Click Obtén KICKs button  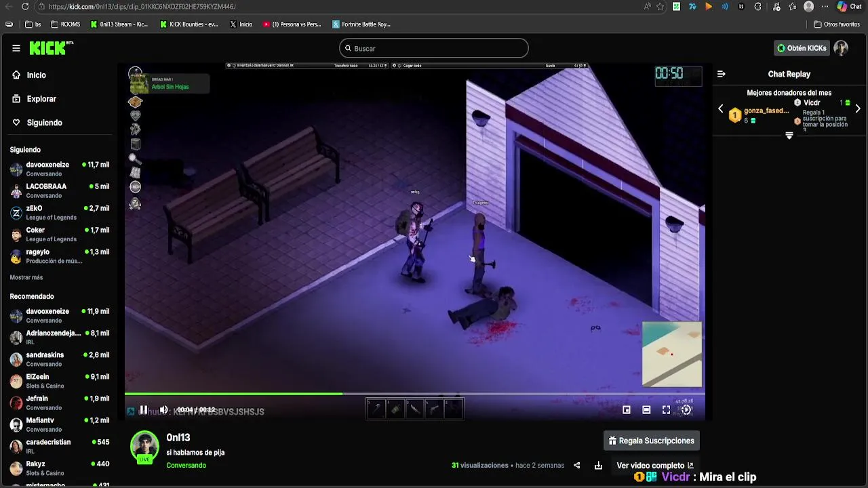click(x=802, y=48)
